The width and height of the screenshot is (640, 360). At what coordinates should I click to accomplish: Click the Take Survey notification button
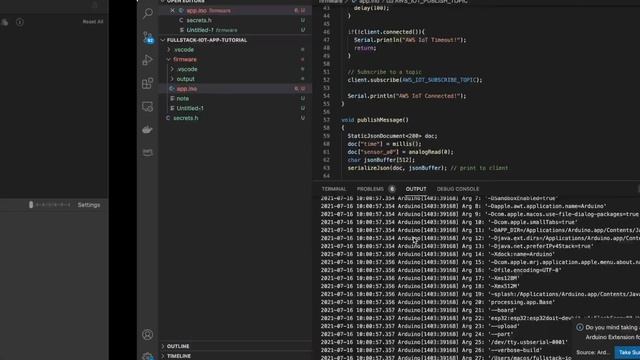[x=627, y=352]
